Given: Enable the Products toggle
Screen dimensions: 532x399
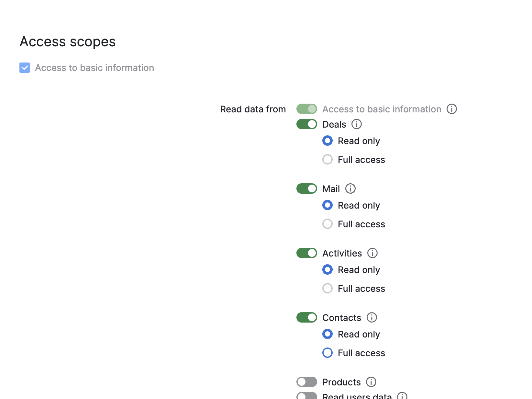Looking at the screenshot, I should [x=306, y=382].
